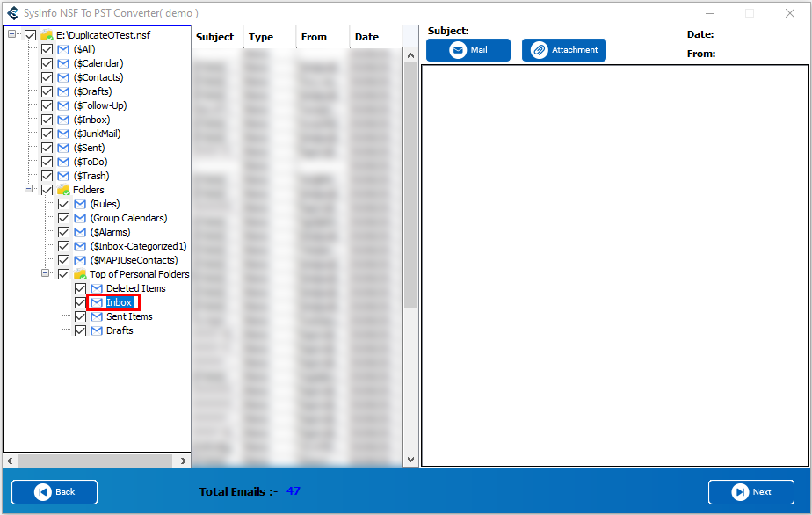
Task: Click the envelope icon beside ($All)
Action: [63, 49]
